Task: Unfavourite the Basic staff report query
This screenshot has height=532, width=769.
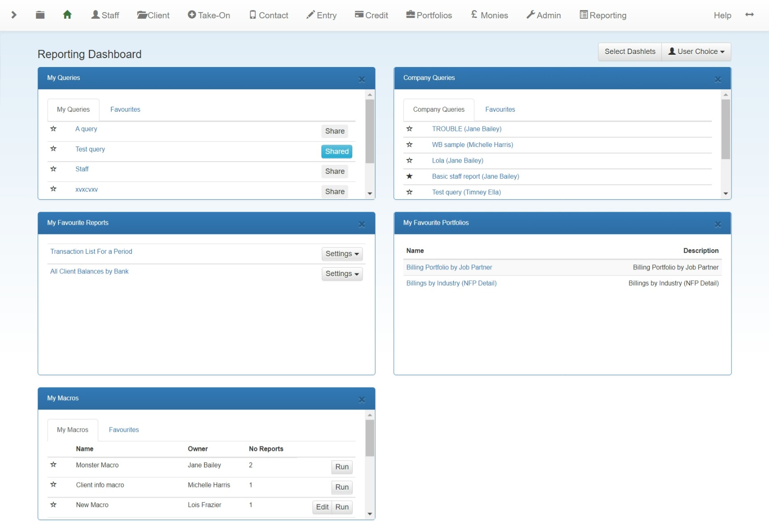Action: 410,176
